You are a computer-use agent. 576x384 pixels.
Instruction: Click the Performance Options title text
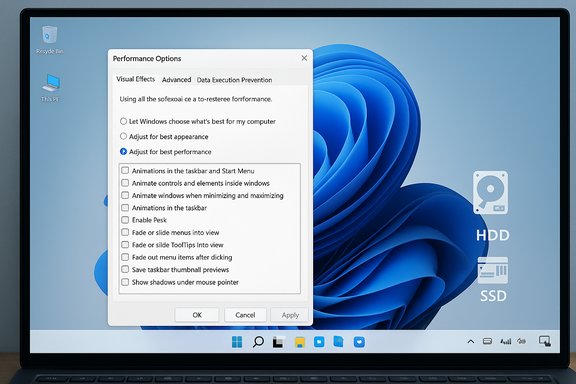[147, 58]
